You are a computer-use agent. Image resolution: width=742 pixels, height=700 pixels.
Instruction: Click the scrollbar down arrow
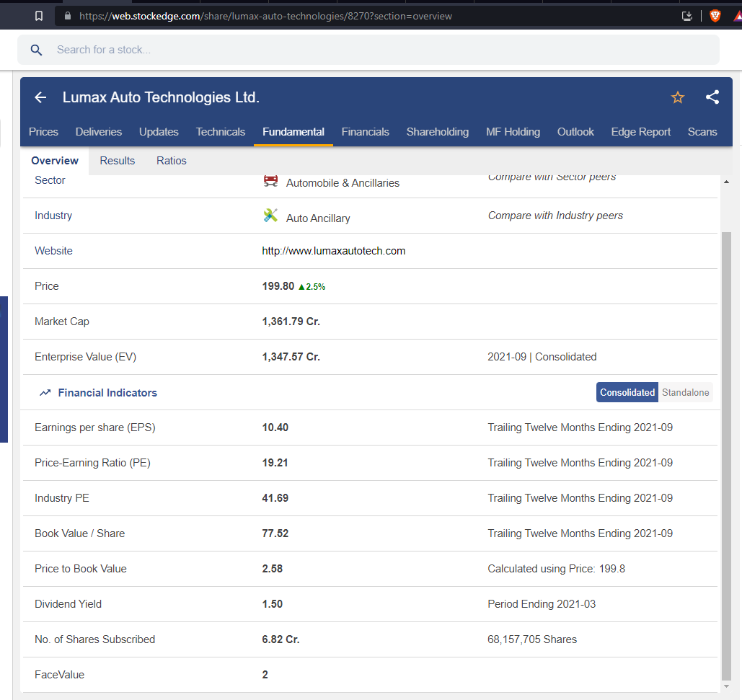(x=726, y=686)
